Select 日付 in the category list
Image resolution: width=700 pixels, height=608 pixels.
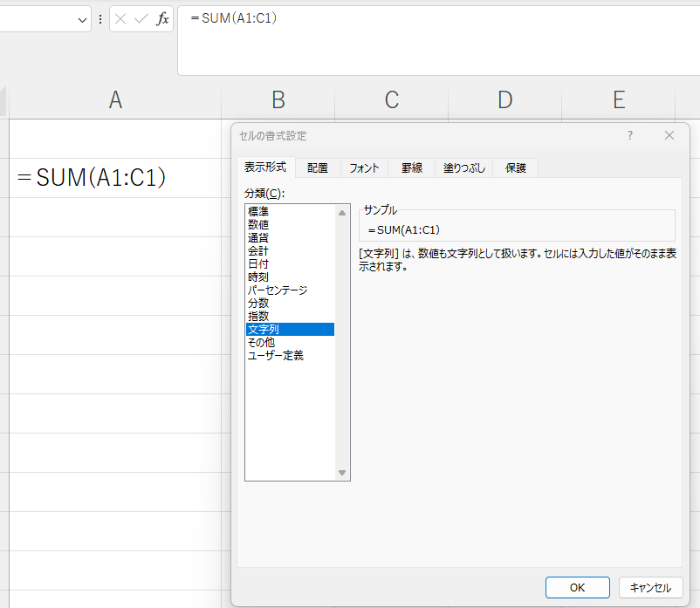[x=290, y=263]
